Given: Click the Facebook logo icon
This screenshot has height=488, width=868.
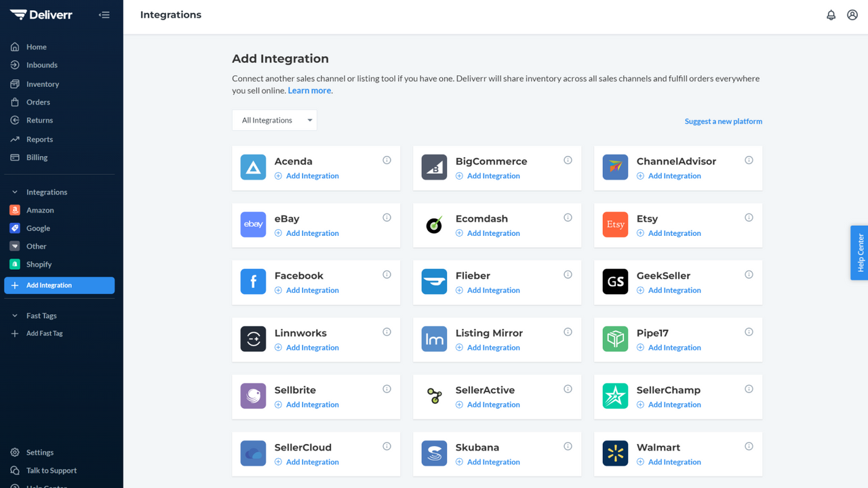Looking at the screenshot, I should 253,282.
